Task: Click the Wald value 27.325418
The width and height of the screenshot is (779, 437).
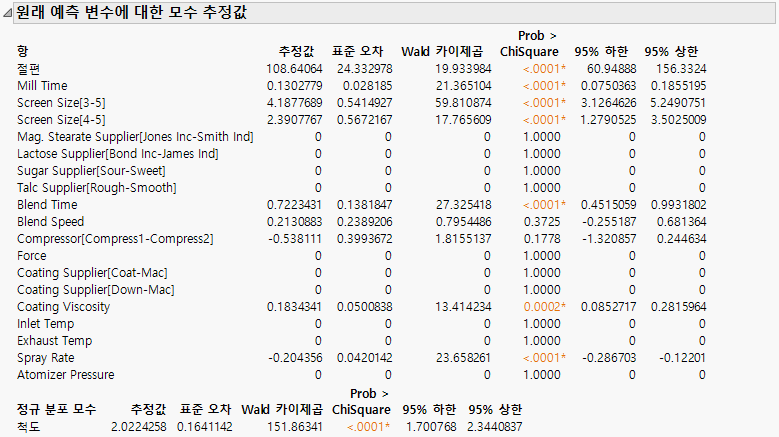Action: click(x=463, y=205)
